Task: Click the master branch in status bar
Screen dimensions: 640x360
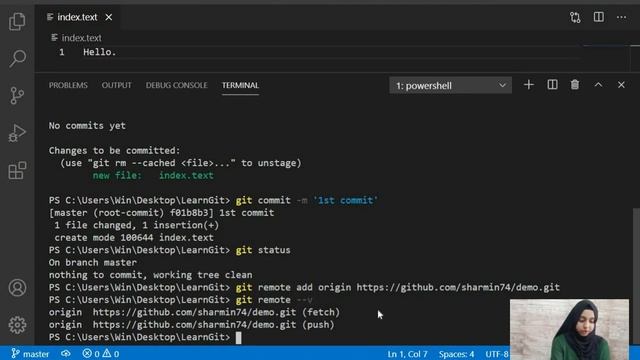Action: [x=30, y=353]
